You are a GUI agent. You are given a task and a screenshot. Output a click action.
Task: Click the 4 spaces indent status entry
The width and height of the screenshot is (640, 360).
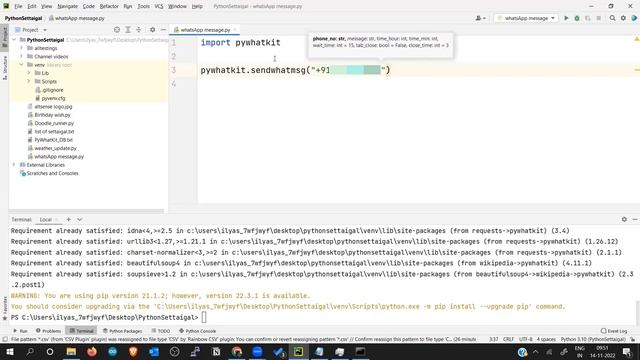pos(546,339)
